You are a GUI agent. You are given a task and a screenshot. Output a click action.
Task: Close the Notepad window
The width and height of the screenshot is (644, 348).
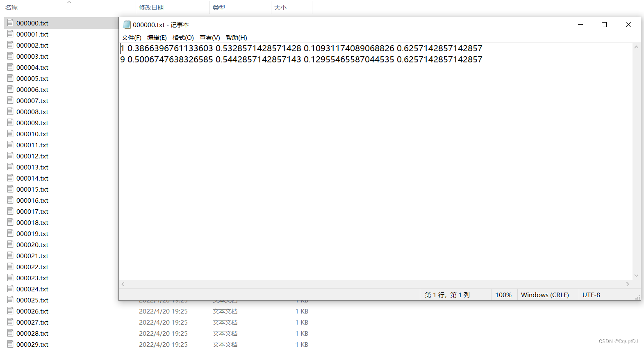coord(628,25)
